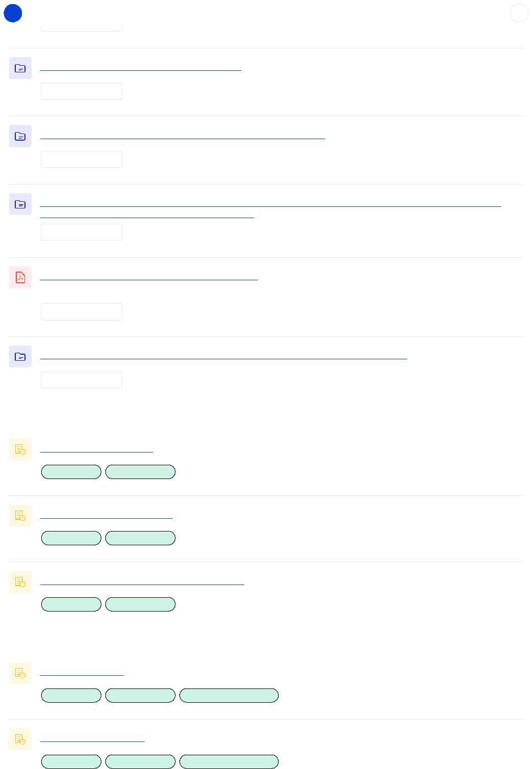
Task: Click the folder icon beside the two-line link
Action: 20,204
